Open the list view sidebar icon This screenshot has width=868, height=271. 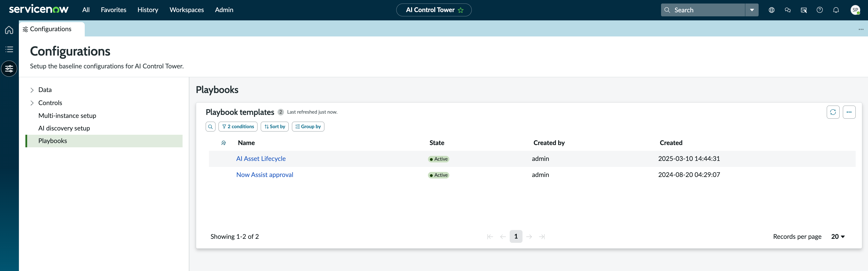(9, 49)
